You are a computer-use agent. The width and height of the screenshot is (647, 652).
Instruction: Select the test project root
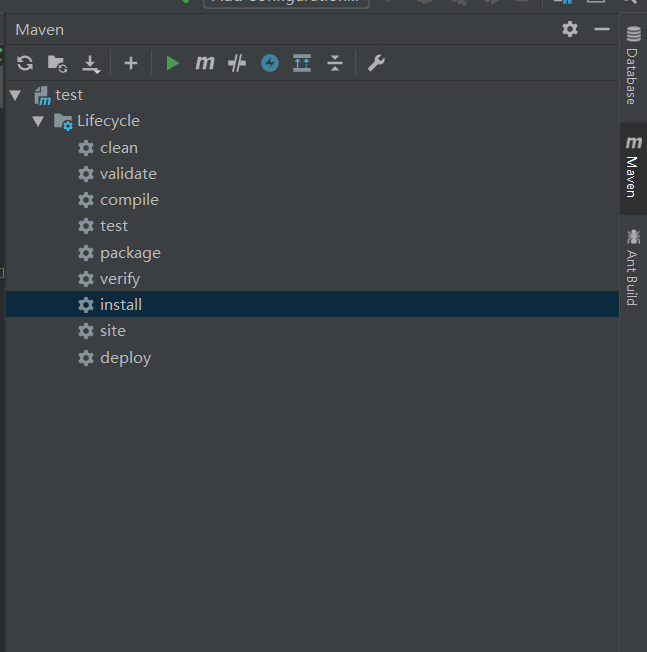[312, 95]
